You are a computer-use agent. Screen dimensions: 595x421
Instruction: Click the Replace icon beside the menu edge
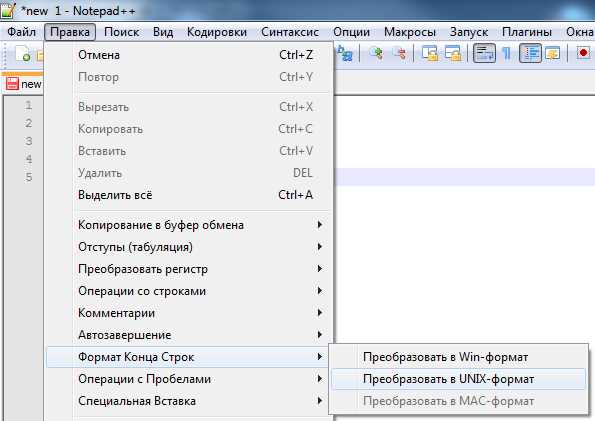[345, 53]
